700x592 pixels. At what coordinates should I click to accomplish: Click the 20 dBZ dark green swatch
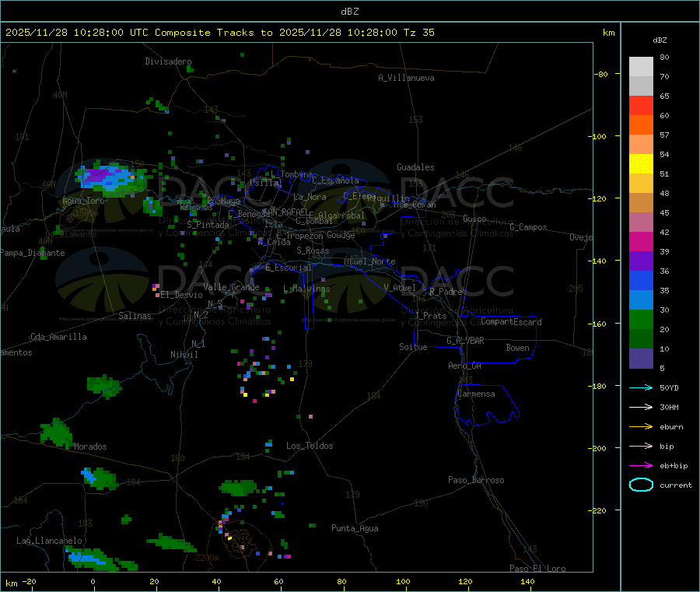click(x=641, y=338)
